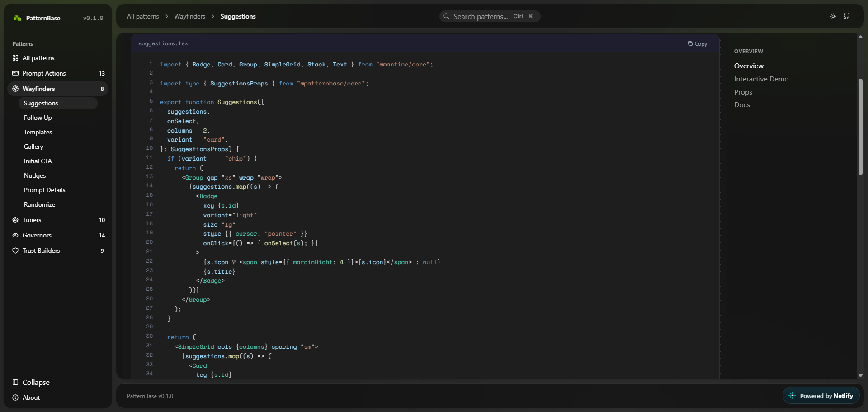Click the Collapse sidebar panel icon
This screenshot has width=868, height=412.
[15, 382]
